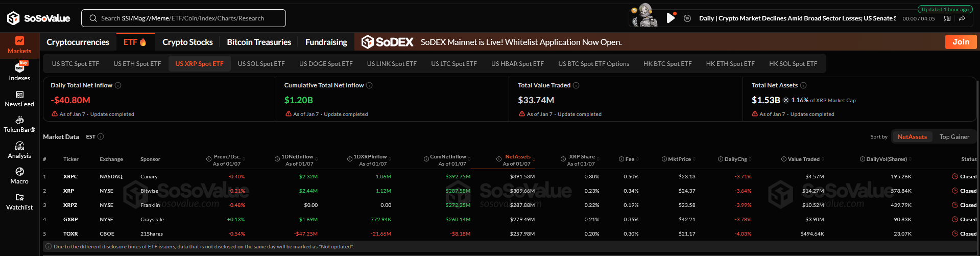Image resolution: width=980 pixels, height=256 pixels.
Task: Open the audio briefing transcript icon
Action: pyautogui.click(x=947, y=18)
